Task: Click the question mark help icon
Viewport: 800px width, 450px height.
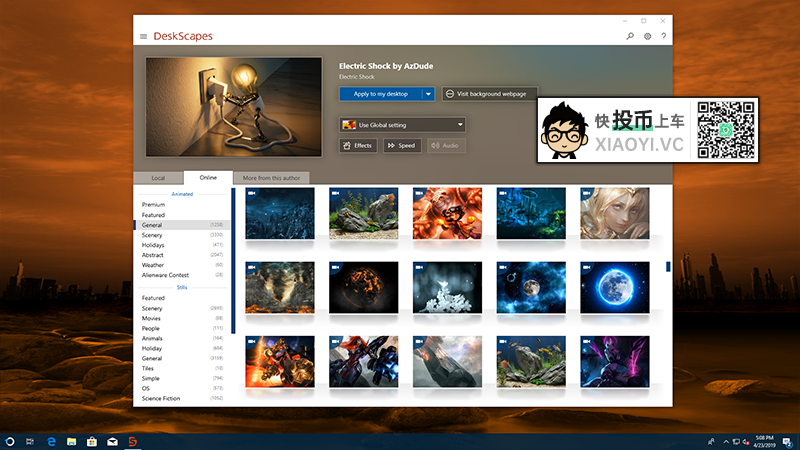Action: (x=663, y=36)
